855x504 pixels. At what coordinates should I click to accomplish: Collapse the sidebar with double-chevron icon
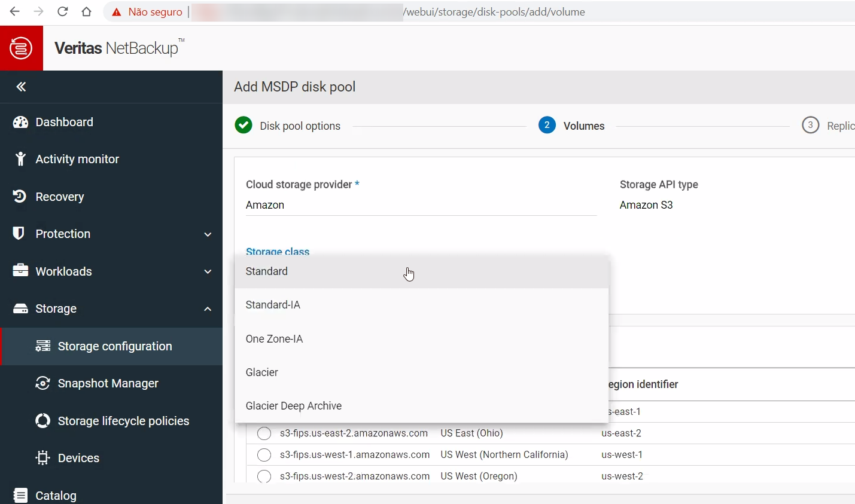pos(21,87)
